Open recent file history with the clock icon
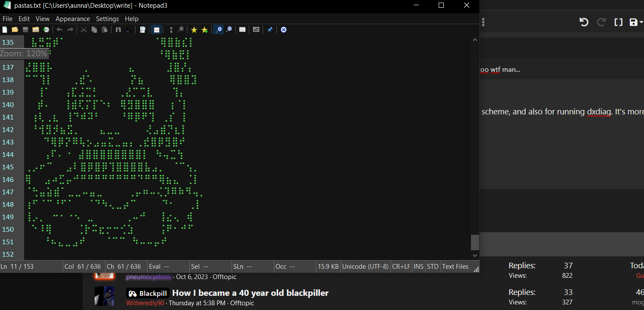Screen dimensions: 644x310 click(46, 30)
